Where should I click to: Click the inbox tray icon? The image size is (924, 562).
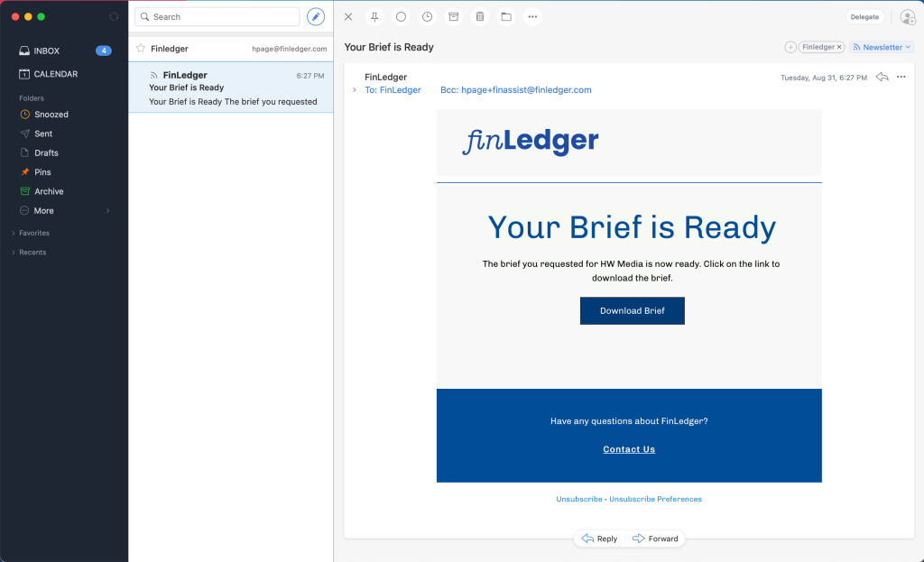point(24,51)
